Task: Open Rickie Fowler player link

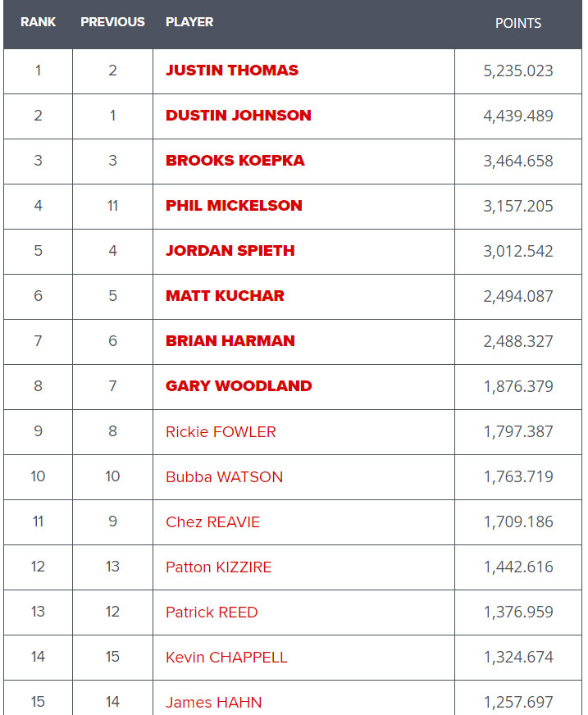Action: coord(221,432)
